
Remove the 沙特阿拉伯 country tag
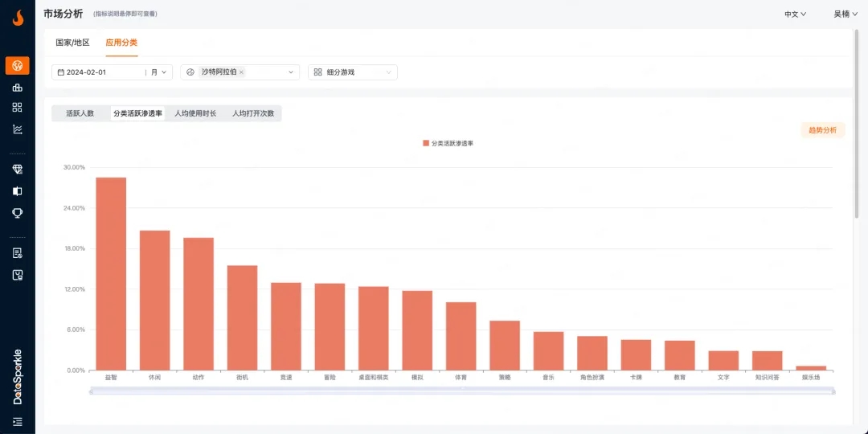coord(241,72)
